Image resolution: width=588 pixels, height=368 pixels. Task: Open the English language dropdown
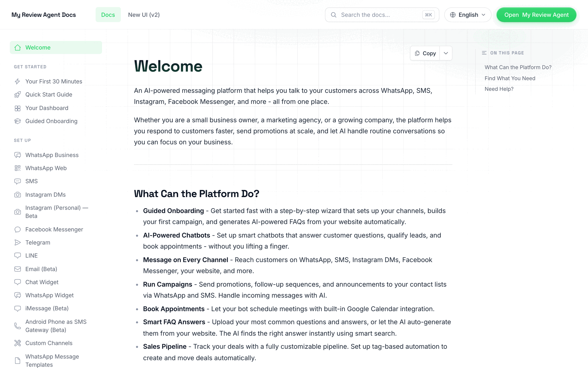[468, 15]
